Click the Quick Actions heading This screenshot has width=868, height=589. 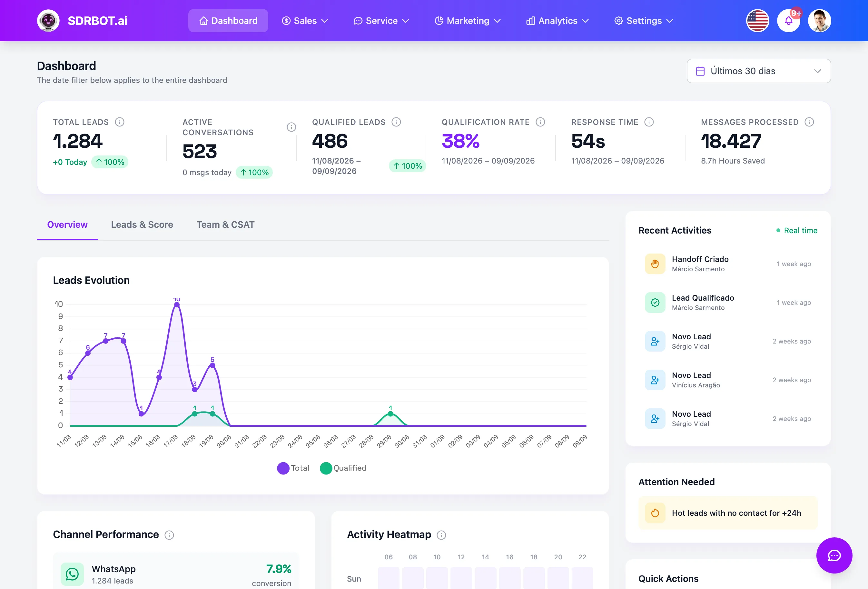point(668,579)
